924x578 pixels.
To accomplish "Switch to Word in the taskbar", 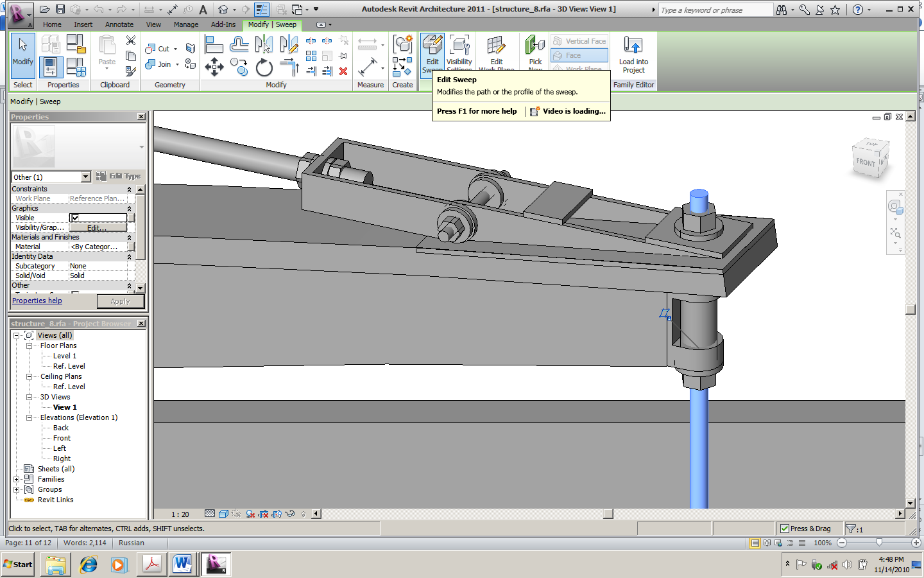I will [183, 565].
